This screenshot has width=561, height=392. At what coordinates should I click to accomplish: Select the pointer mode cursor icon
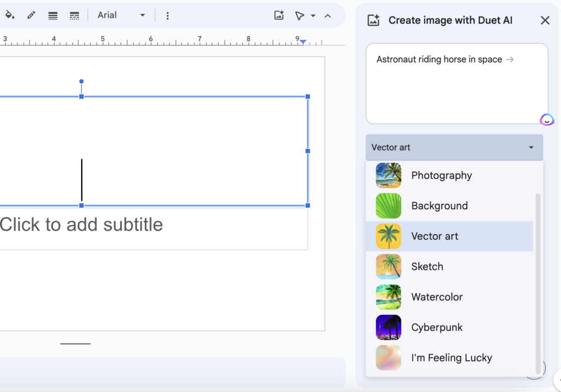coord(299,15)
